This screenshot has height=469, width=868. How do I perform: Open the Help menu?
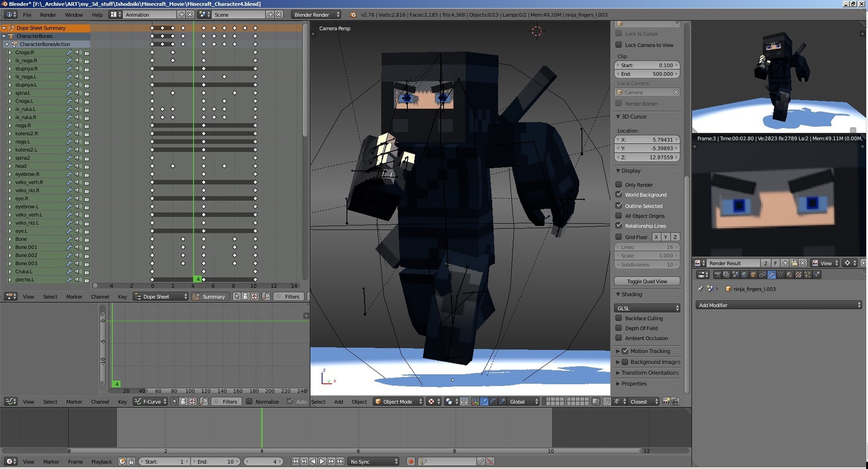[97, 14]
